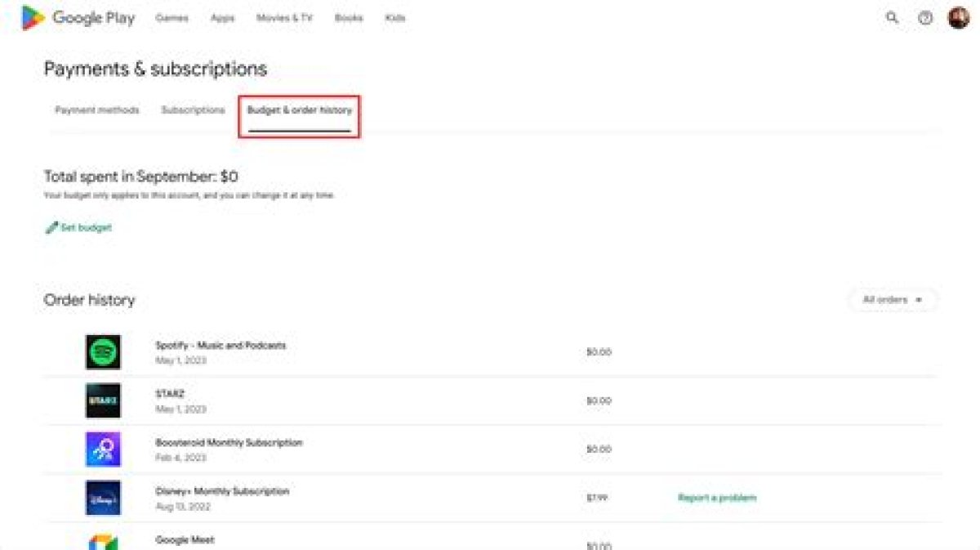Click the $7.99 Disney+ price
980x550 pixels.
(x=597, y=498)
